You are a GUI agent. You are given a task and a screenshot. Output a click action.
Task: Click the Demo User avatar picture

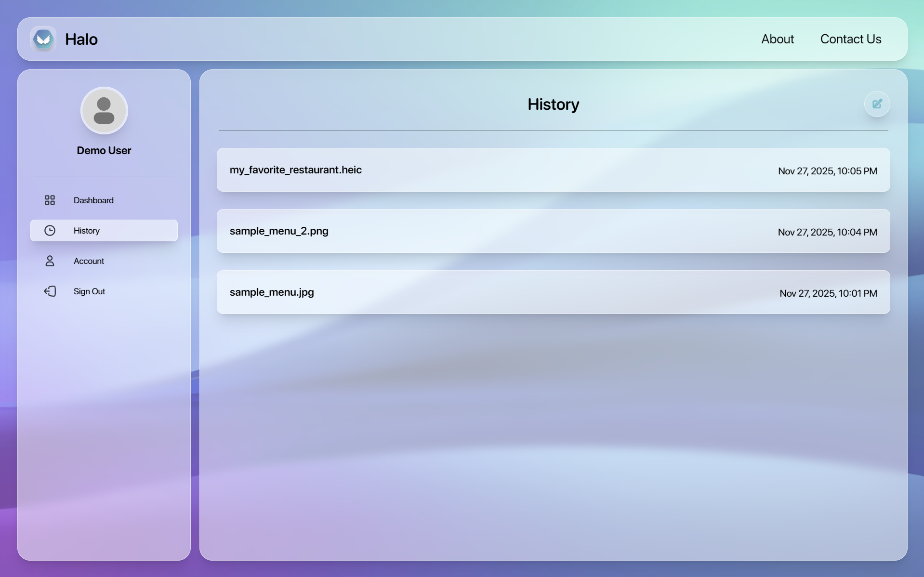point(104,111)
